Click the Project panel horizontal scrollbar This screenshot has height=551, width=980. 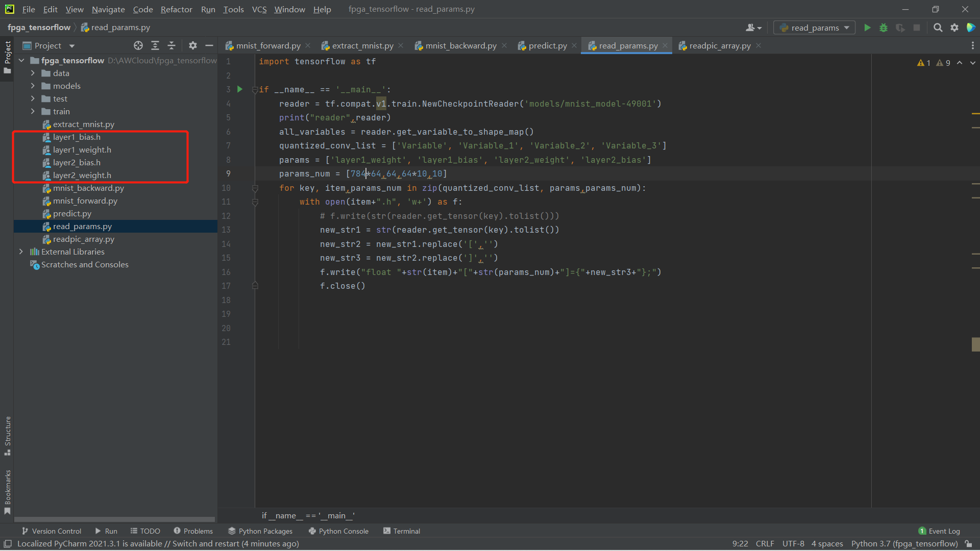click(x=114, y=519)
